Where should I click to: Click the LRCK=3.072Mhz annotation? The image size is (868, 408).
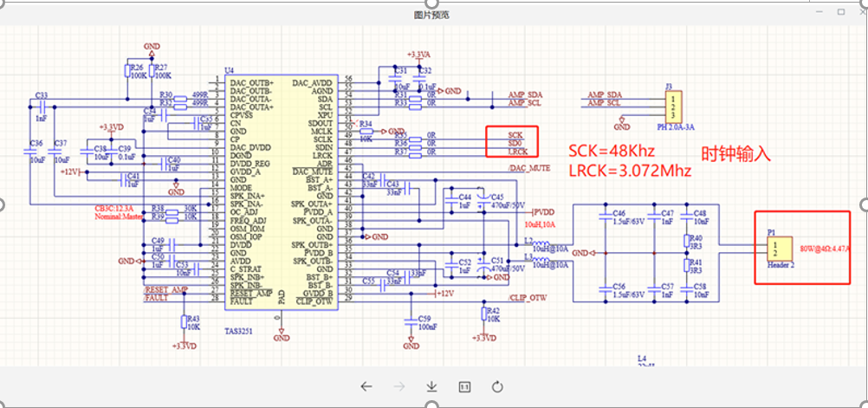tap(630, 171)
